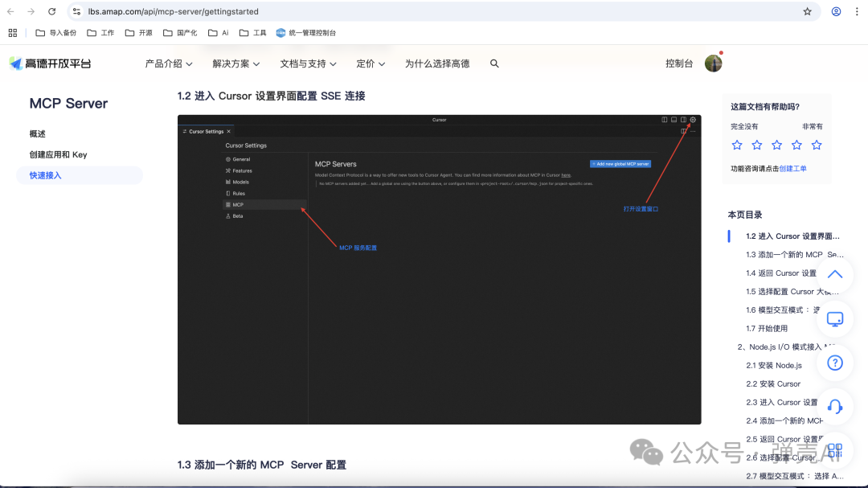Open 统一管理控制台 bookmark
The width and height of the screenshot is (868, 488).
coord(306,33)
